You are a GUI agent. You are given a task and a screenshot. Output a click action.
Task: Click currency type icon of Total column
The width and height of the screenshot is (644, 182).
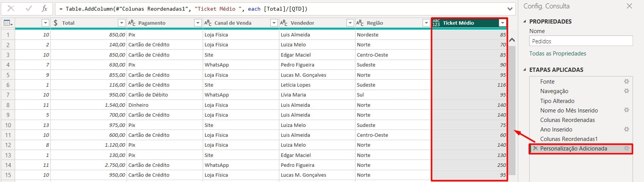(56, 23)
